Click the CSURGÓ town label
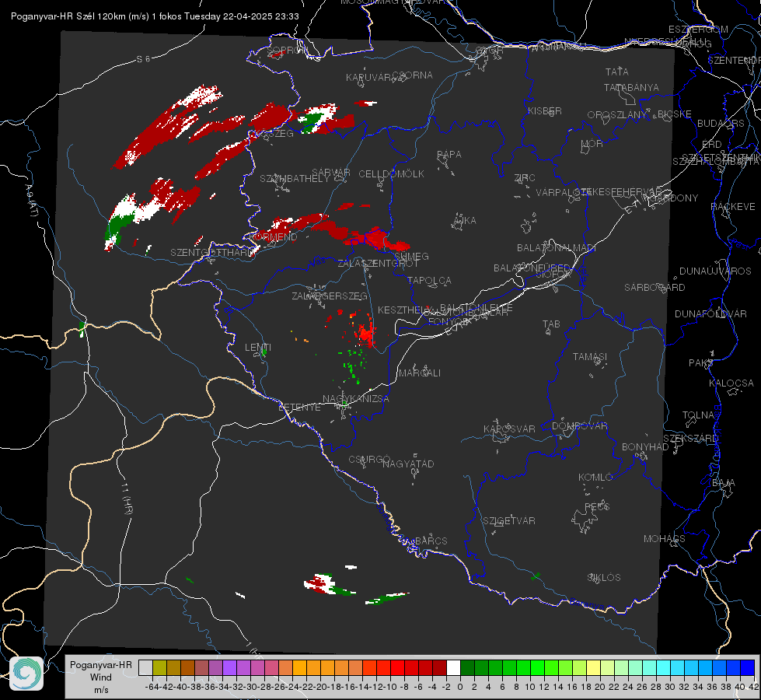The height and width of the screenshot is (700, 761). point(369,460)
